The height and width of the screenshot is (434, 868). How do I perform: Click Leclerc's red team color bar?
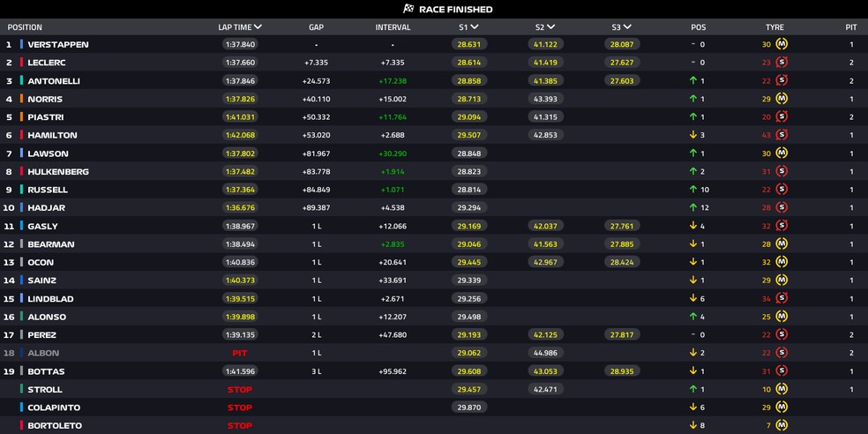tap(21, 63)
